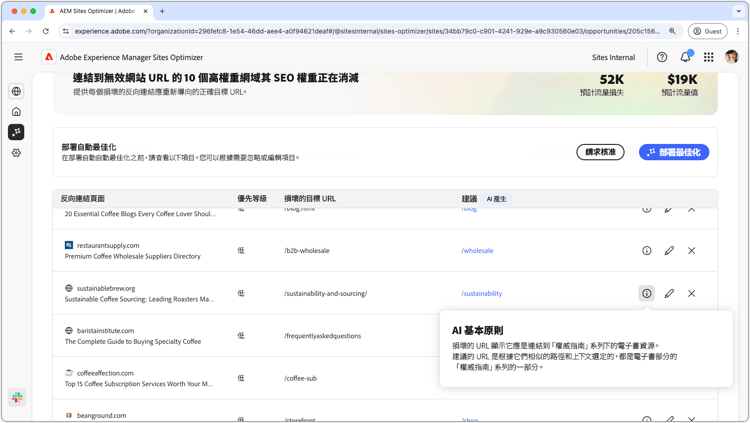Open the /wholesale suggested link
Screen dimensions: 750x423
click(477, 250)
